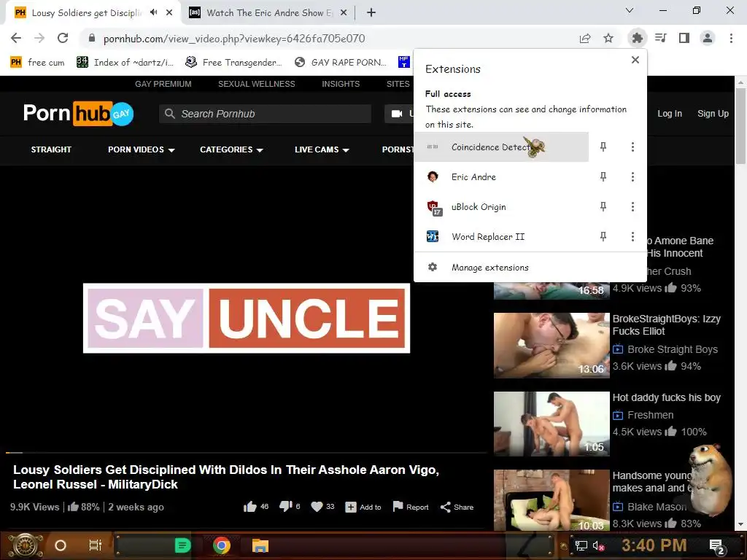Click the site logo in the header
The height and width of the screenshot is (560, 747).
click(79, 113)
